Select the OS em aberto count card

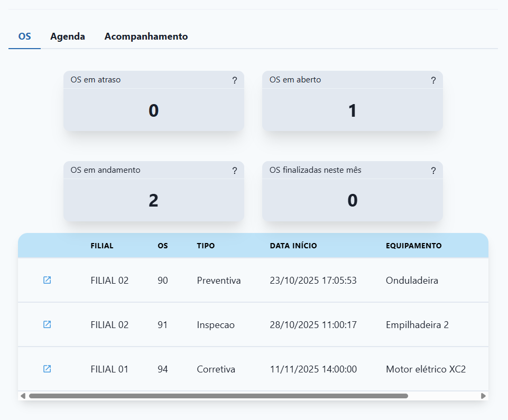click(352, 110)
